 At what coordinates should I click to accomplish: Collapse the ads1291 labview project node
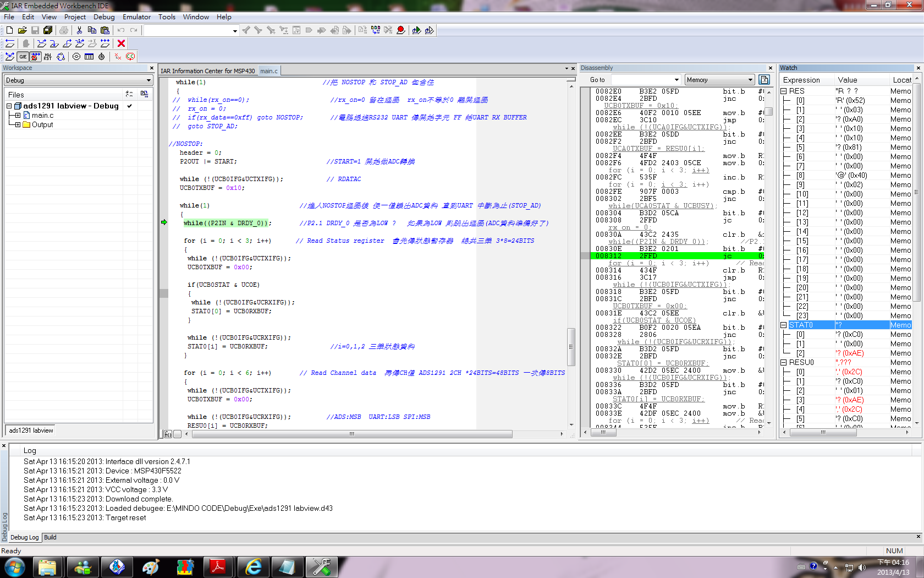[9, 106]
